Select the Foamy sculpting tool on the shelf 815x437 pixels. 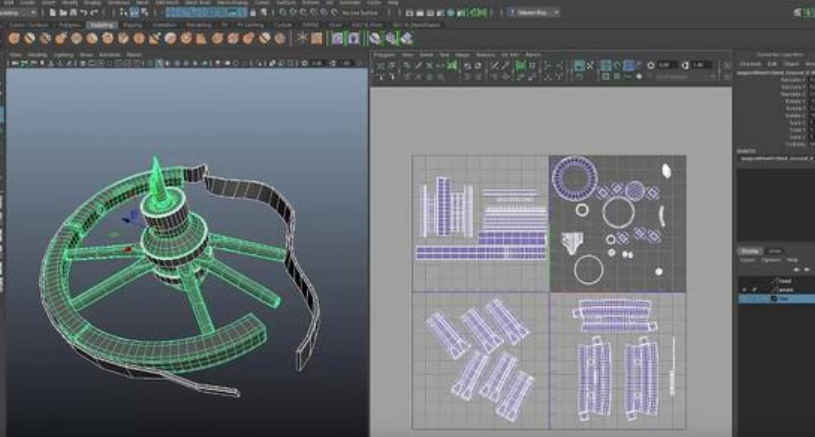(108, 38)
